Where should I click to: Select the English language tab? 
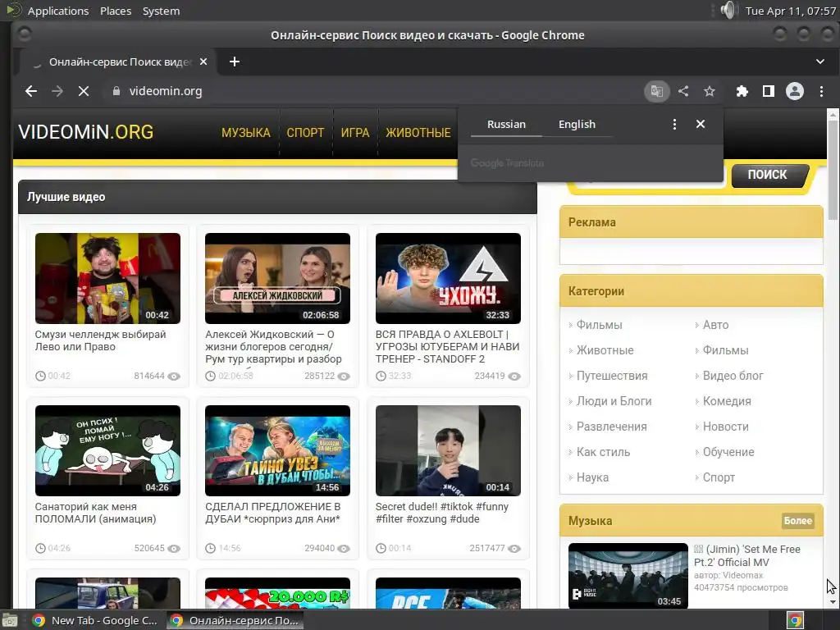click(x=577, y=125)
